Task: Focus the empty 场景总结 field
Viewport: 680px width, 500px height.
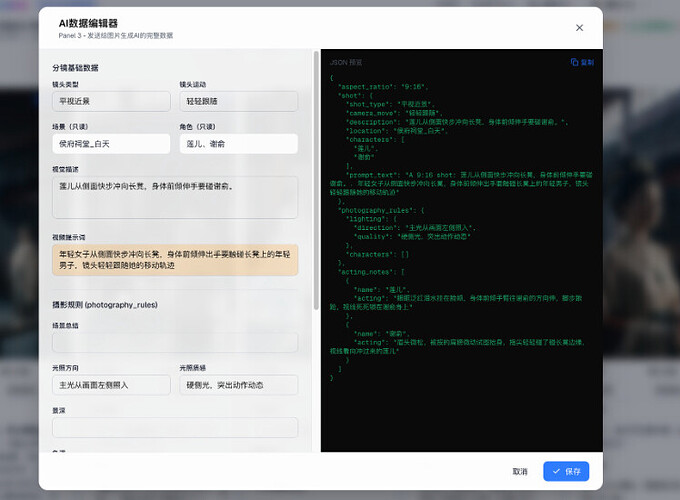Action: pyautogui.click(x=175, y=343)
